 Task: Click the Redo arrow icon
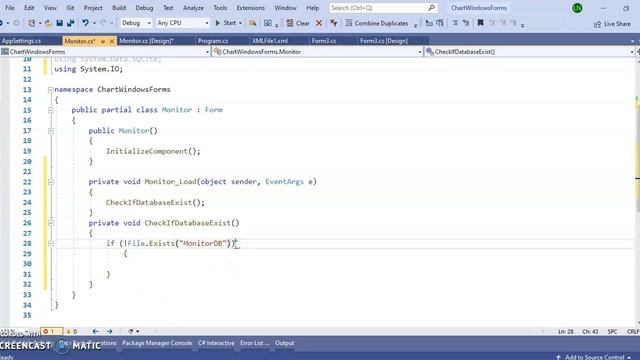coord(103,23)
